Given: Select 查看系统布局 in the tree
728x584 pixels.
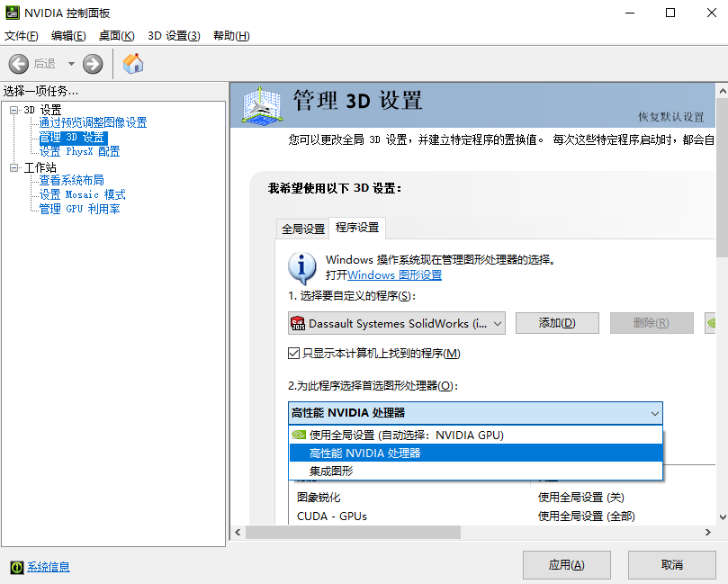Looking at the screenshot, I should point(71,180).
